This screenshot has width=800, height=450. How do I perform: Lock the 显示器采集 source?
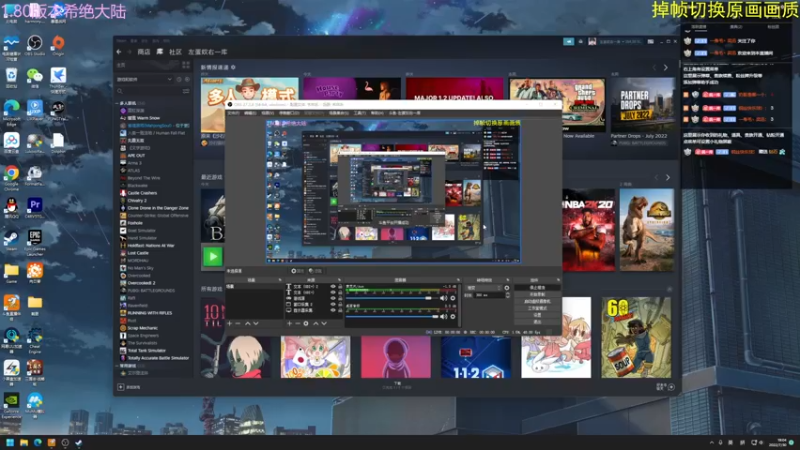pyautogui.click(x=340, y=310)
